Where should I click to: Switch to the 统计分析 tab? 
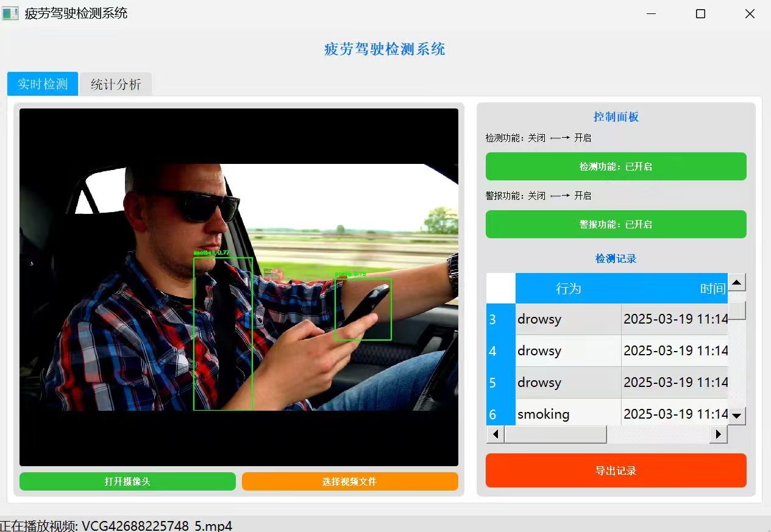116,84
